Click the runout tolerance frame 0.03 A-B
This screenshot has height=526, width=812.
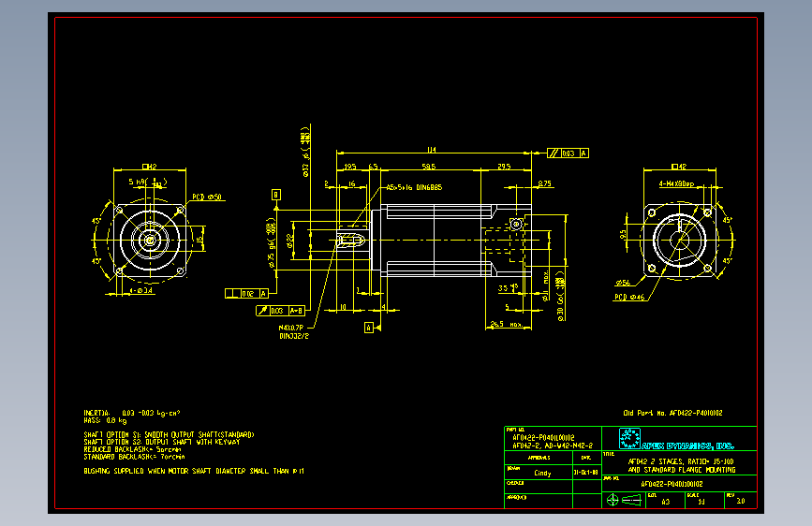point(280,311)
